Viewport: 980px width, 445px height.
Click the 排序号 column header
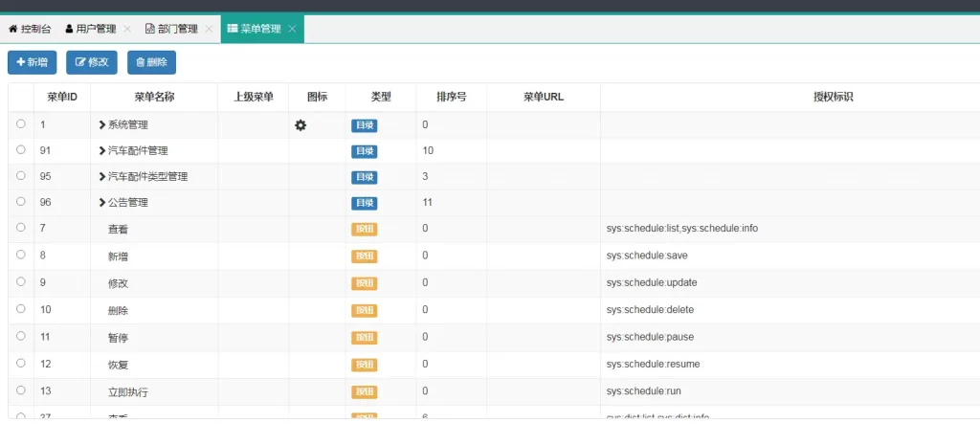451,97
